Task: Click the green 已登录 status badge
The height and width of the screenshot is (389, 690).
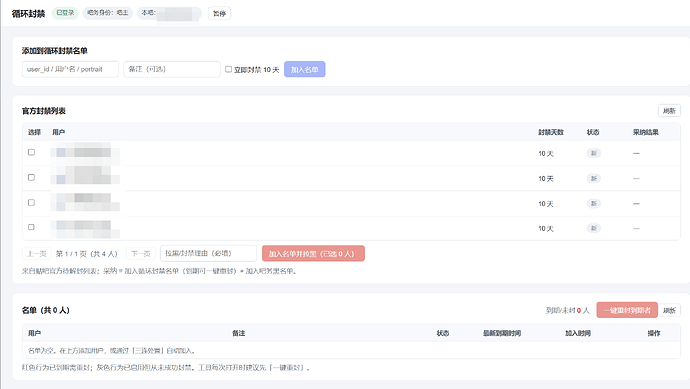Action: 65,13
